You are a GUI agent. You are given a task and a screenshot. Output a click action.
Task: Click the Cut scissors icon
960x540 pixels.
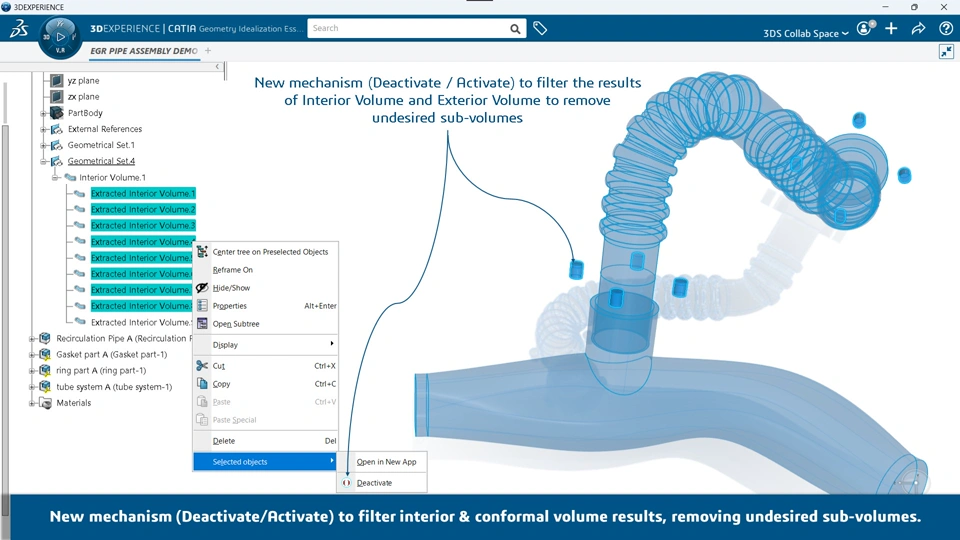[x=202, y=366]
